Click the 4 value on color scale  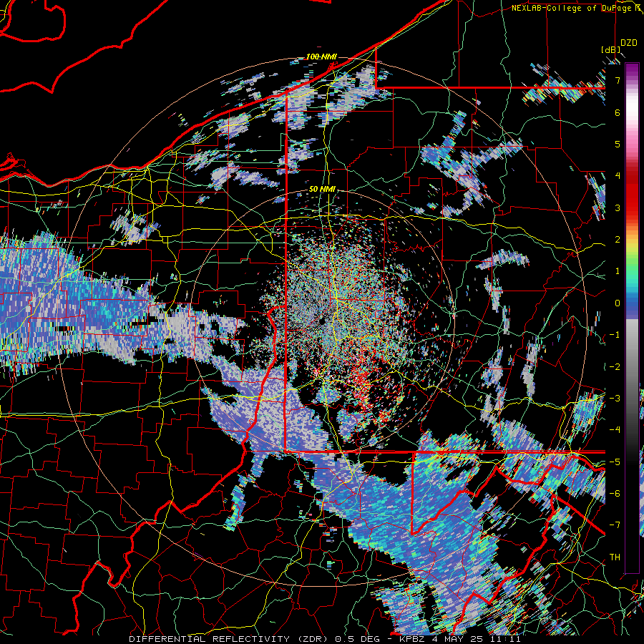click(618, 176)
